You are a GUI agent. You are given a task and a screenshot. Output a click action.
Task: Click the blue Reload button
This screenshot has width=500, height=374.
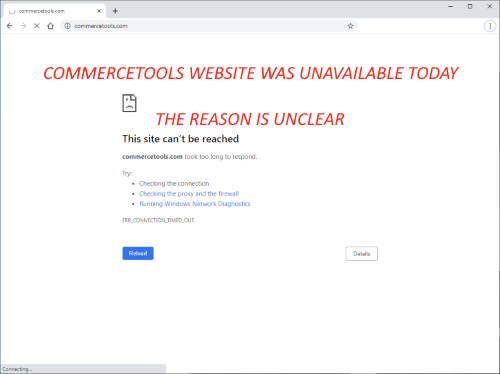tap(138, 253)
